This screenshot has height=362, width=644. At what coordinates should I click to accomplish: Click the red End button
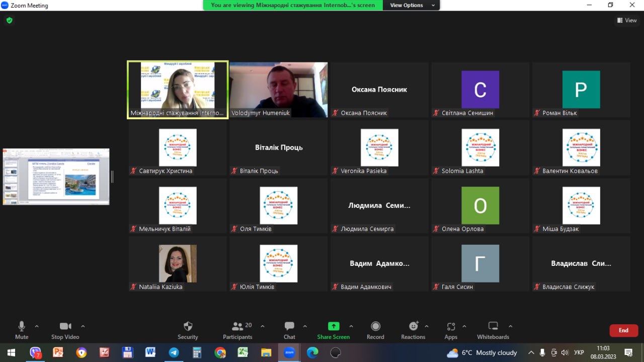(x=623, y=330)
